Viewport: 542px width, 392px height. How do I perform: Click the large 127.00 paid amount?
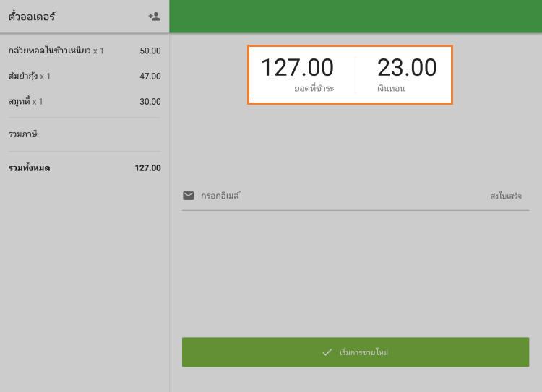point(297,68)
